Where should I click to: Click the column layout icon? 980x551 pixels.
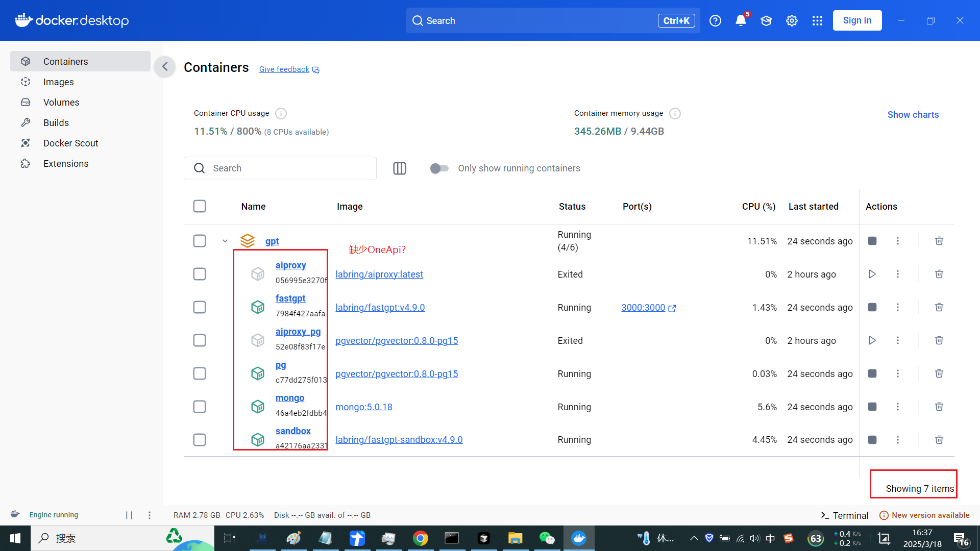pos(400,168)
